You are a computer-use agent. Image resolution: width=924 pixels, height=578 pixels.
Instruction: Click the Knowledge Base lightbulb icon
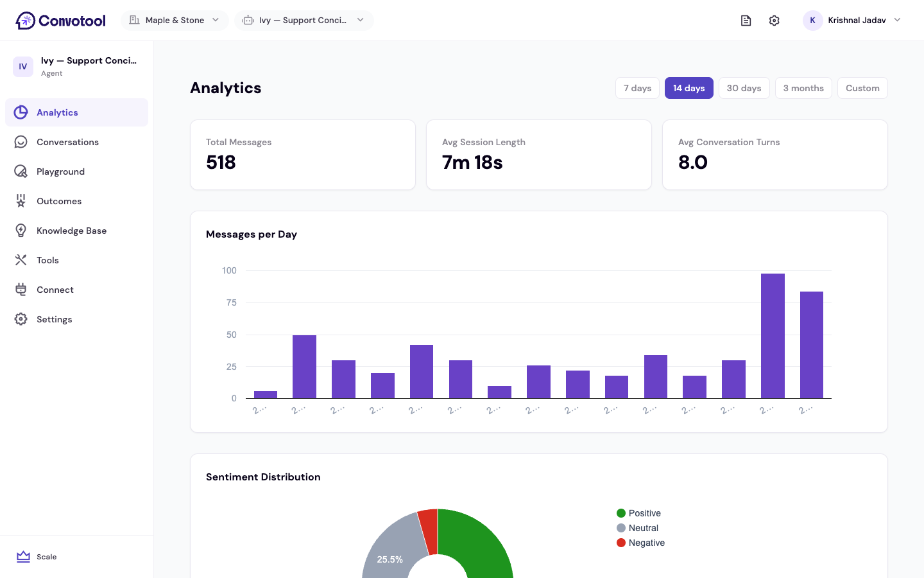[x=21, y=231]
